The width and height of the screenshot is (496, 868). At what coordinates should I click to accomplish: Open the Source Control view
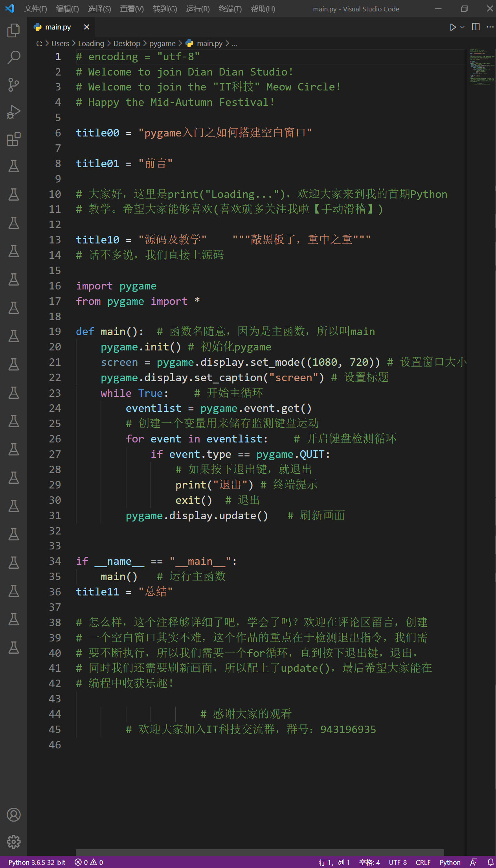(14, 85)
